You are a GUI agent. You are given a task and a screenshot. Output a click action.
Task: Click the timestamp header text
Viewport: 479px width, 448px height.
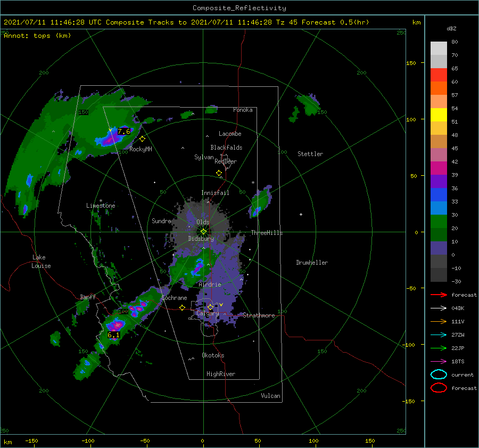pyautogui.click(x=186, y=22)
